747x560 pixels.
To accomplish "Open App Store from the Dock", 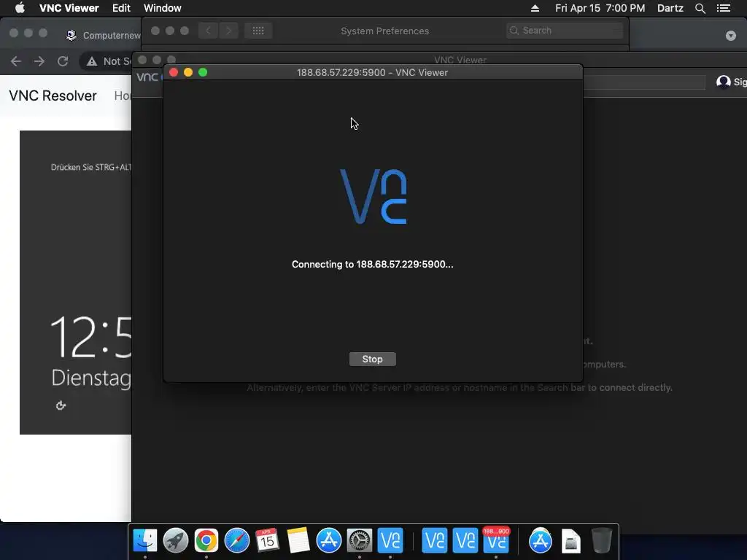I will point(329,540).
